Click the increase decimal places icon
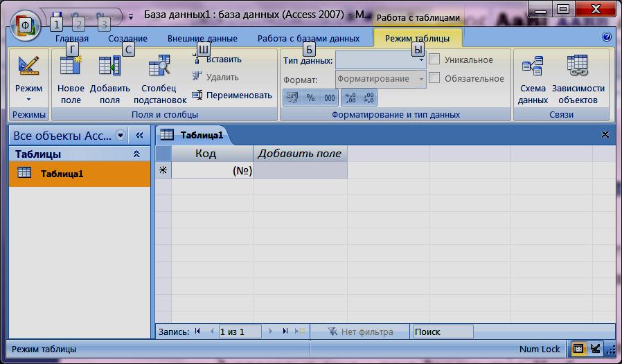This screenshot has width=622, height=364. (x=350, y=98)
